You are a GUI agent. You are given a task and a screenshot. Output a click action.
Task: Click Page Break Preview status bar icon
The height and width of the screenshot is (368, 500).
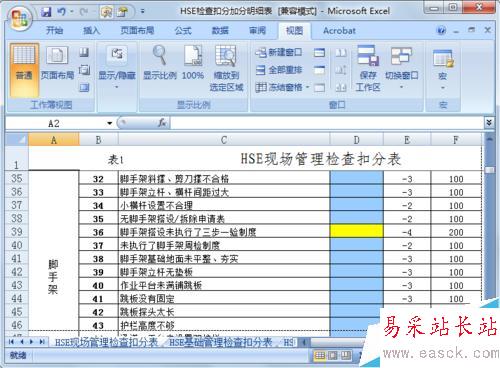pyautogui.click(x=346, y=356)
